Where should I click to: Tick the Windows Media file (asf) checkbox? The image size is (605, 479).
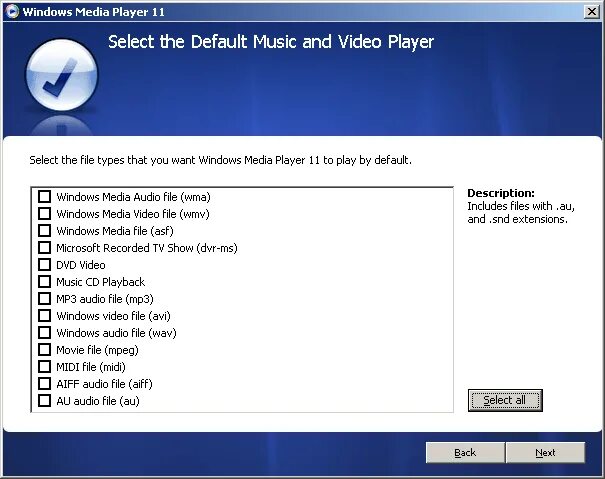point(44,230)
